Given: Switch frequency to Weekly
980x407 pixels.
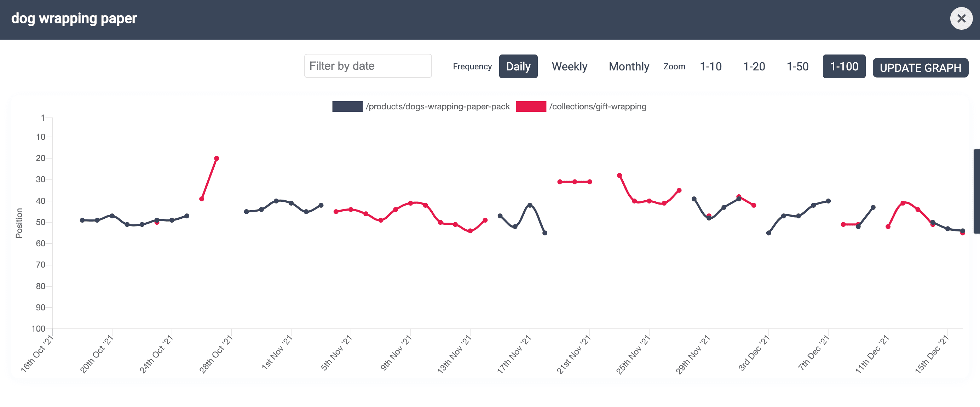Looking at the screenshot, I should (570, 66).
